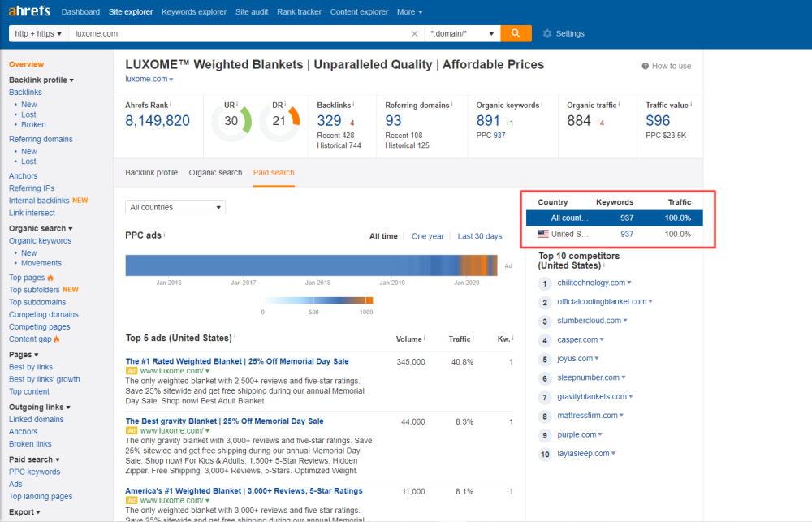Click the info icon next to PPC ads
Image resolution: width=812 pixels, height=522 pixels.
coord(164,235)
